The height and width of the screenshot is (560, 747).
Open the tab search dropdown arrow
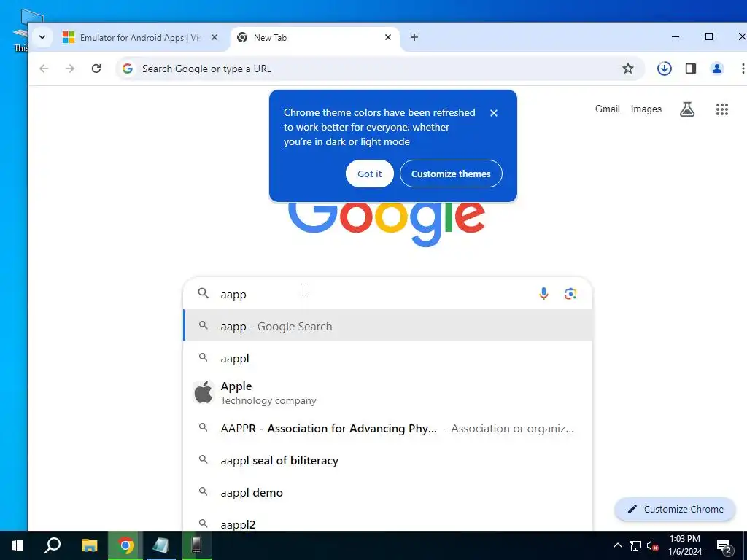point(42,37)
